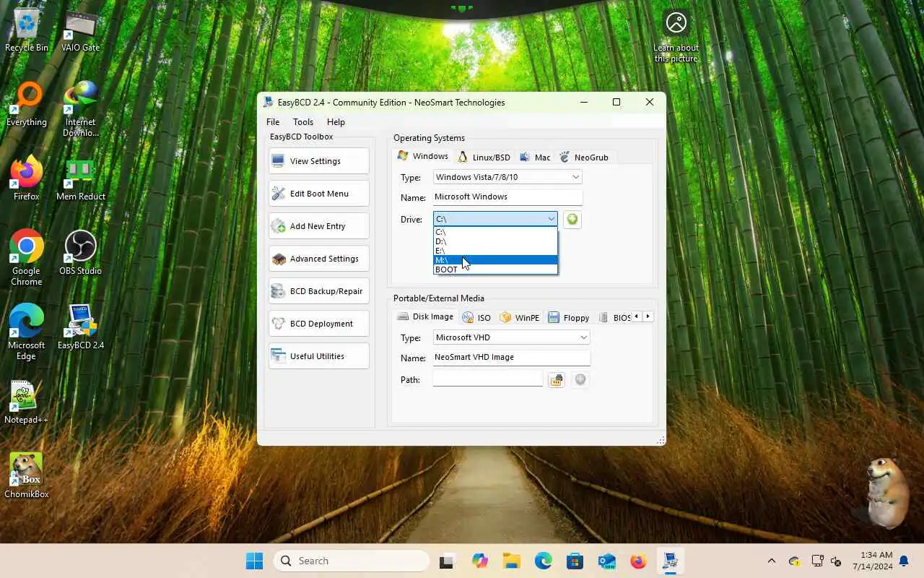Collapse the Drive dropdown via its arrow
Viewport: 924px width, 578px height.
[551, 219]
